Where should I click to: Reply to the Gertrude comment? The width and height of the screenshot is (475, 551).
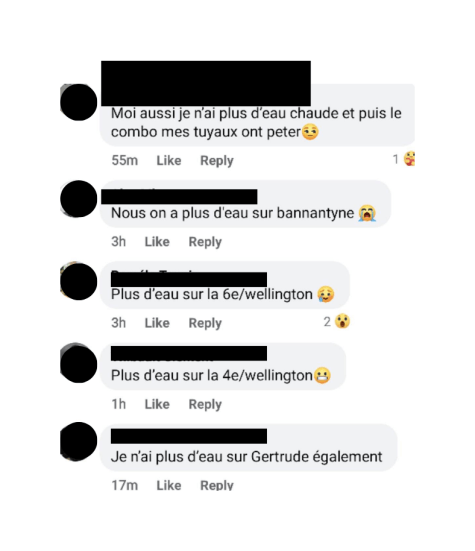217,485
